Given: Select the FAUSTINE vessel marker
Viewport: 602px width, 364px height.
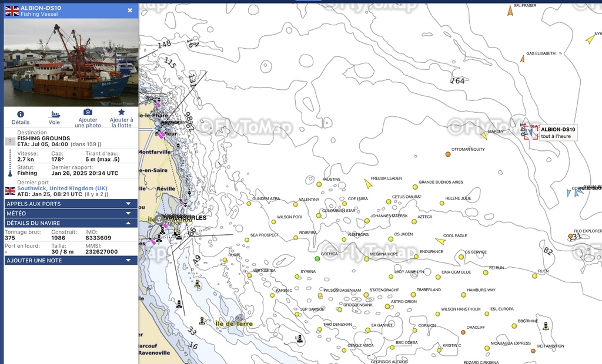Looking at the screenshot, I should click(x=319, y=184).
